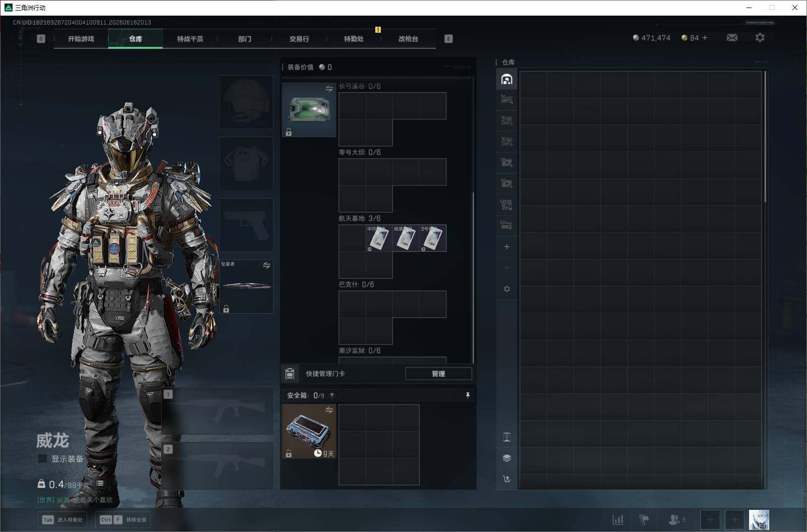Image resolution: width=807 pixels, height=532 pixels.
Task: Open the mail envelope icon
Action: click(732, 38)
